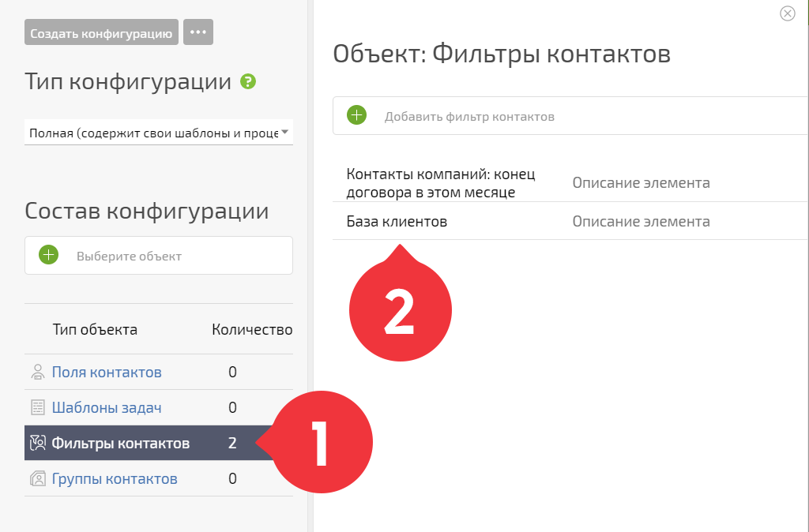Click the 'Фильтры контактов' row icon
This screenshot has height=532, width=809.
coord(38,443)
